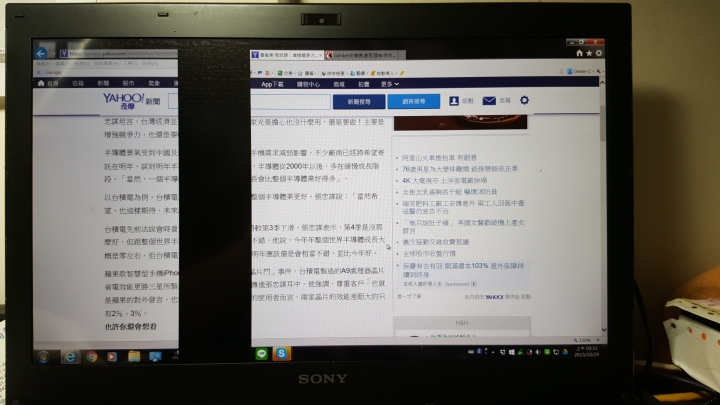720x405 pixels.
Task: Open the 阿里山火車撞包車 news link
Action: [439, 158]
